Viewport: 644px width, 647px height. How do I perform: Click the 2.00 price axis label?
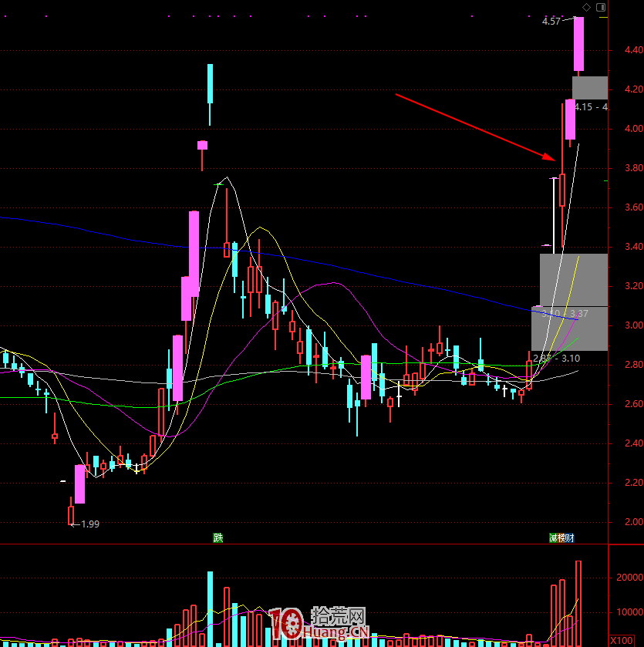pos(634,521)
